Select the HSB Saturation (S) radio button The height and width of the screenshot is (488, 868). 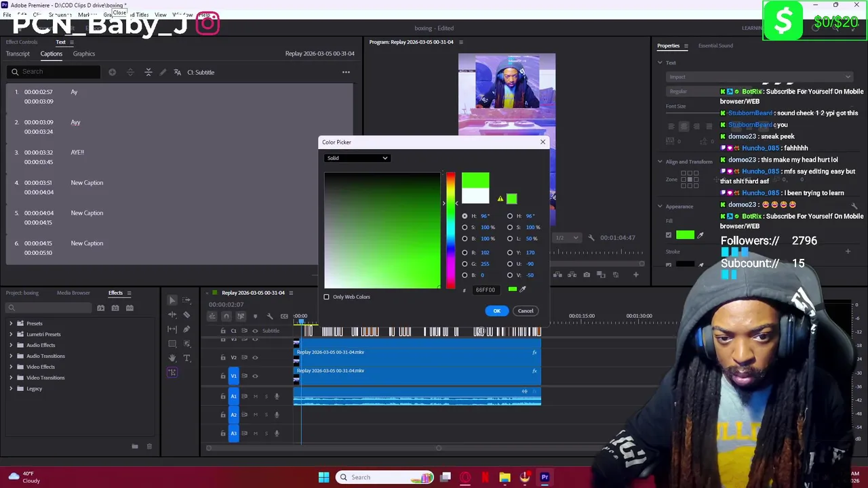coord(465,227)
